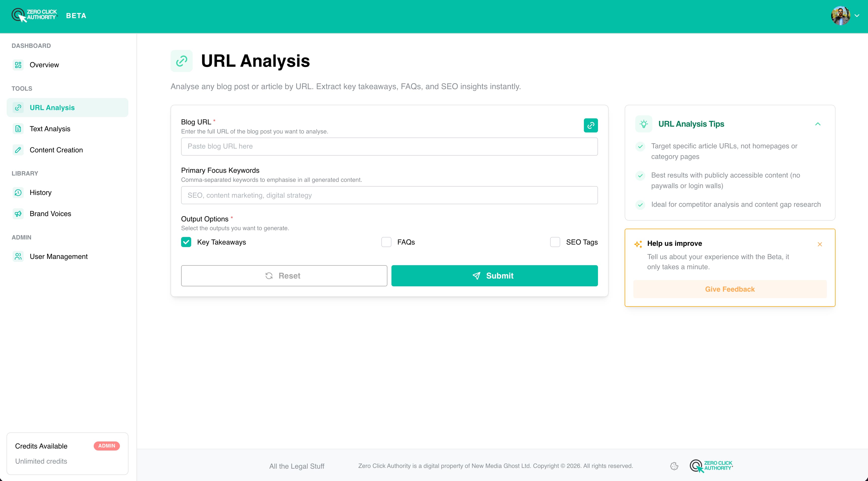Click the green link icon beside the Blog URL field
Viewport: 868px width, 481px height.
(x=590, y=125)
